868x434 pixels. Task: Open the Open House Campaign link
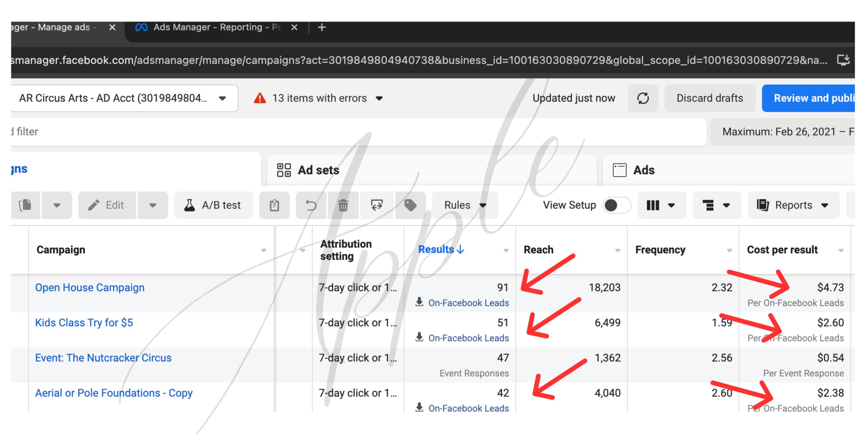(x=90, y=288)
